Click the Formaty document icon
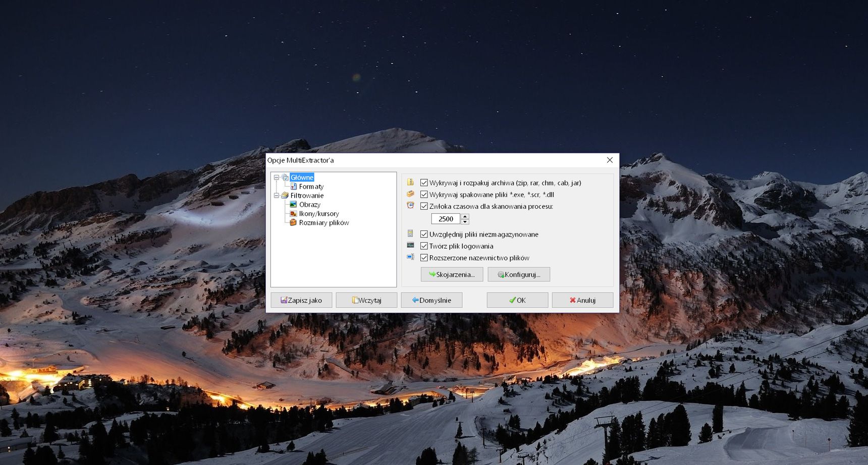This screenshot has width=868, height=465. click(294, 187)
